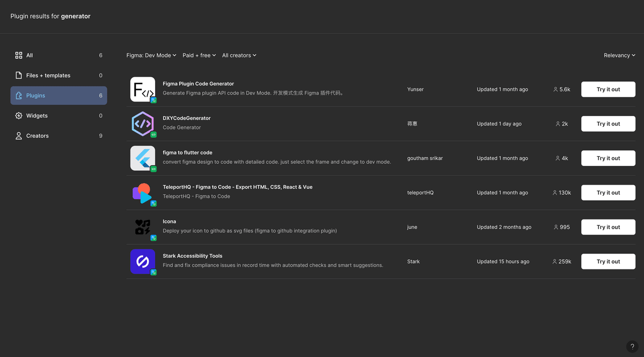Click the Files + templates page icon

click(19, 76)
